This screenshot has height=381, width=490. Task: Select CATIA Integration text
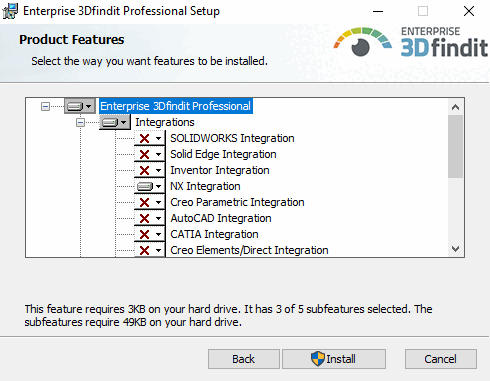coord(214,234)
